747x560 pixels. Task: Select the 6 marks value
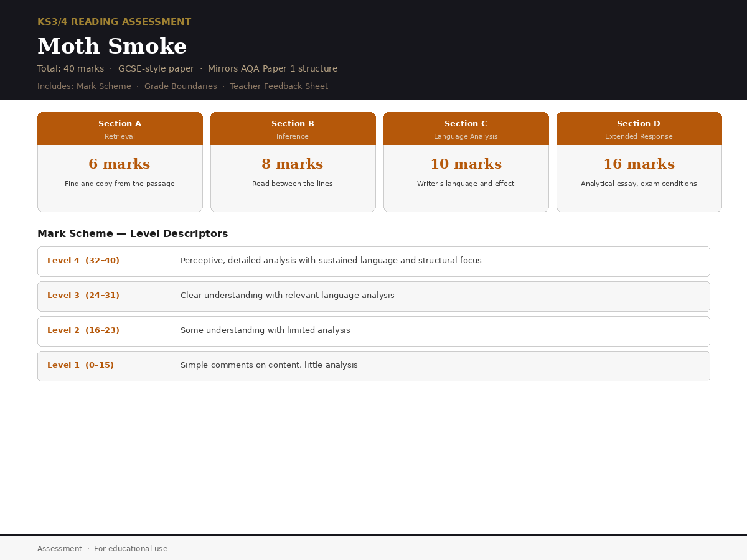click(120, 164)
